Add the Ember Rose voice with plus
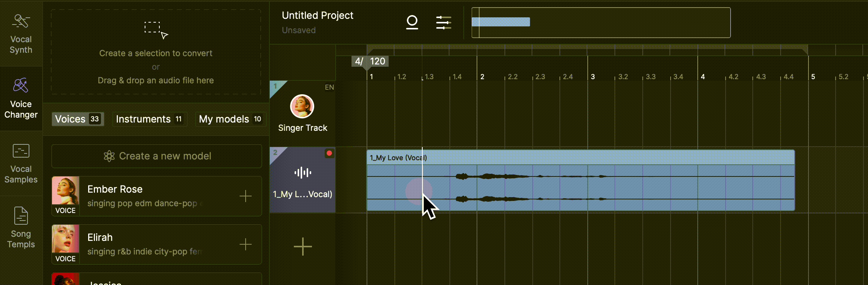The image size is (868, 285). click(246, 196)
